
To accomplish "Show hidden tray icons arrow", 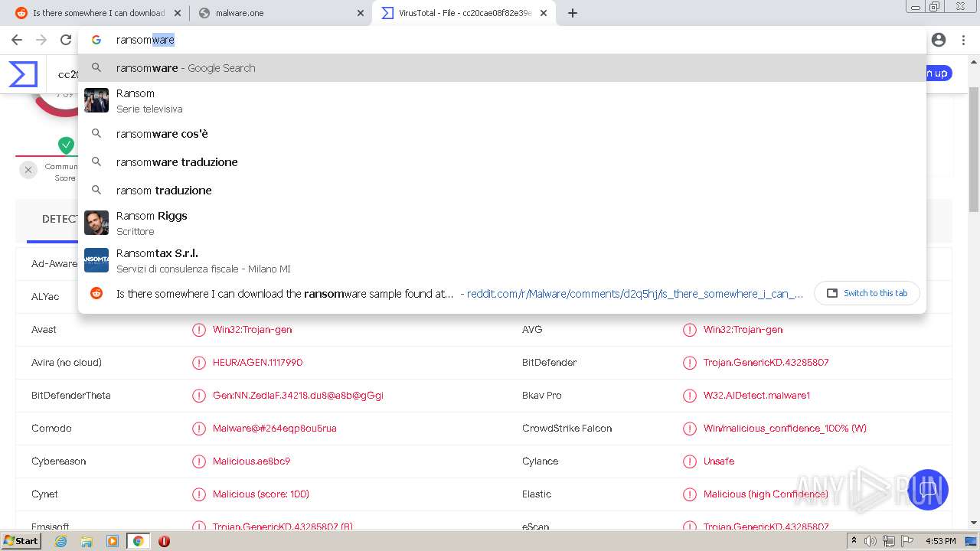I will [x=854, y=541].
